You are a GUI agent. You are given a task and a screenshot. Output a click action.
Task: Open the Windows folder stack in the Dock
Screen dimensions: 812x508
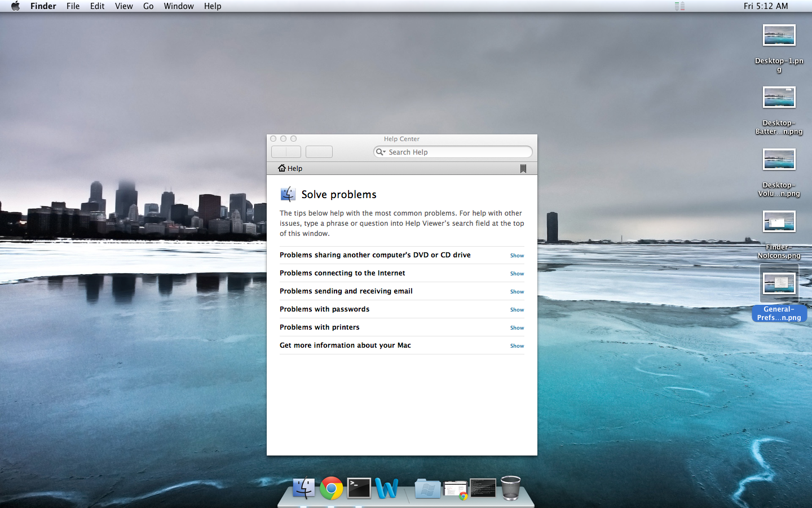(427, 488)
